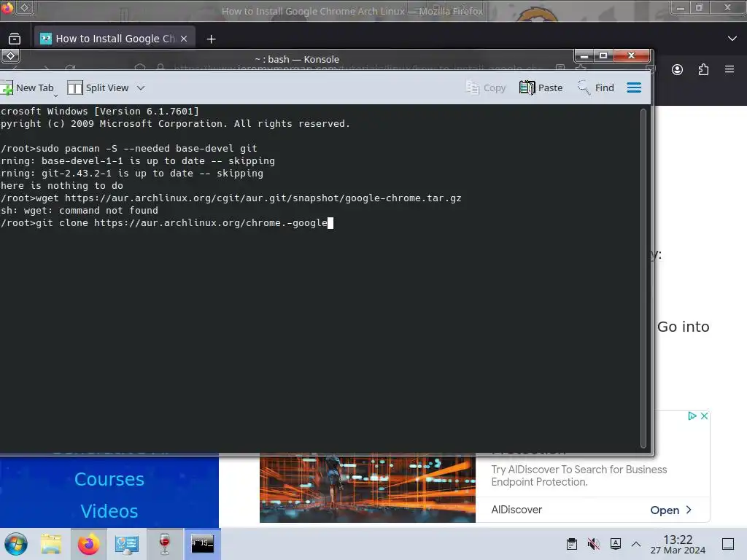Click the AIDiscover Open button
747x560 pixels.
(x=671, y=510)
